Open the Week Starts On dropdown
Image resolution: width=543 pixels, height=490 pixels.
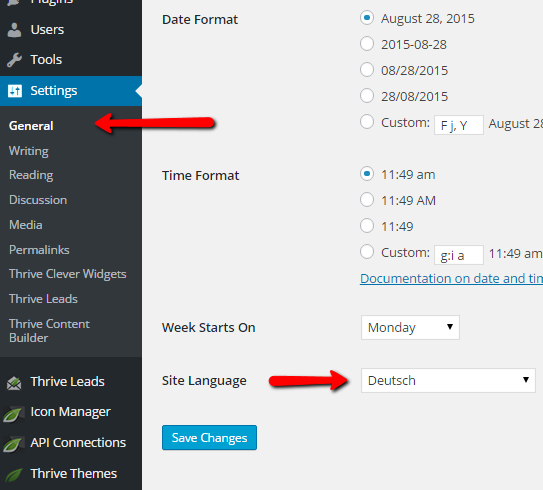pyautogui.click(x=410, y=327)
